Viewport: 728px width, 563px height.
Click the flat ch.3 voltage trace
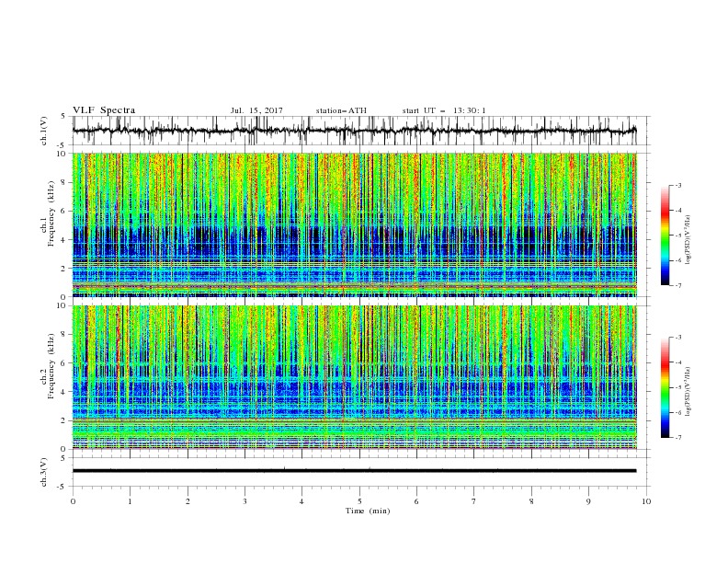point(354,471)
